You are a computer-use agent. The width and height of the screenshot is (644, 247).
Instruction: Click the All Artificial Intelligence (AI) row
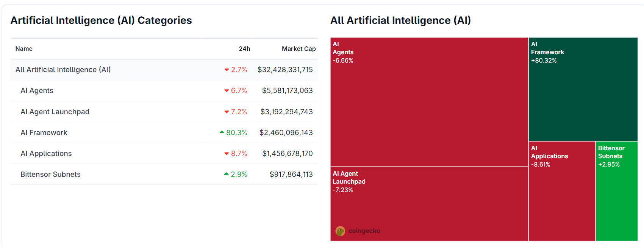pyautogui.click(x=63, y=70)
